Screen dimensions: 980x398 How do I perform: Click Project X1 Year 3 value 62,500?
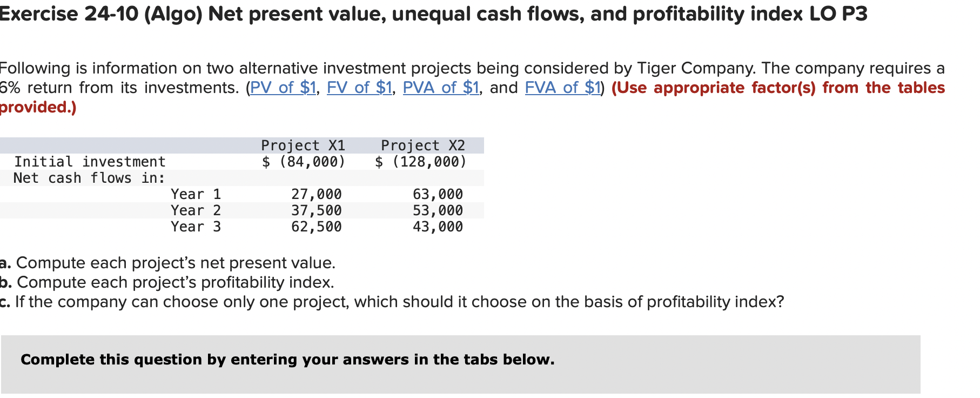(x=317, y=227)
